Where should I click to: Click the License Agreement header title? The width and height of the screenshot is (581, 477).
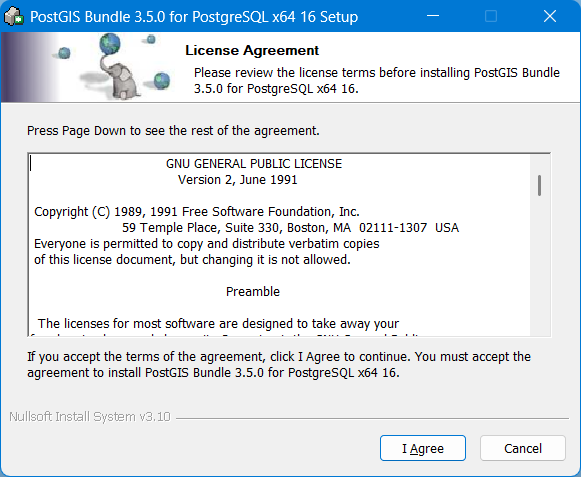click(252, 50)
